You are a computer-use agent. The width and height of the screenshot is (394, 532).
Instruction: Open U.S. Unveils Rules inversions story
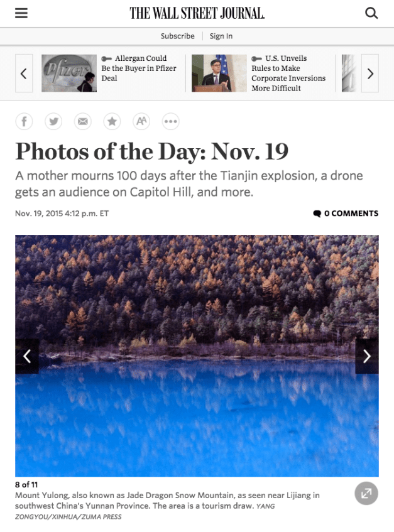click(x=288, y=73)
